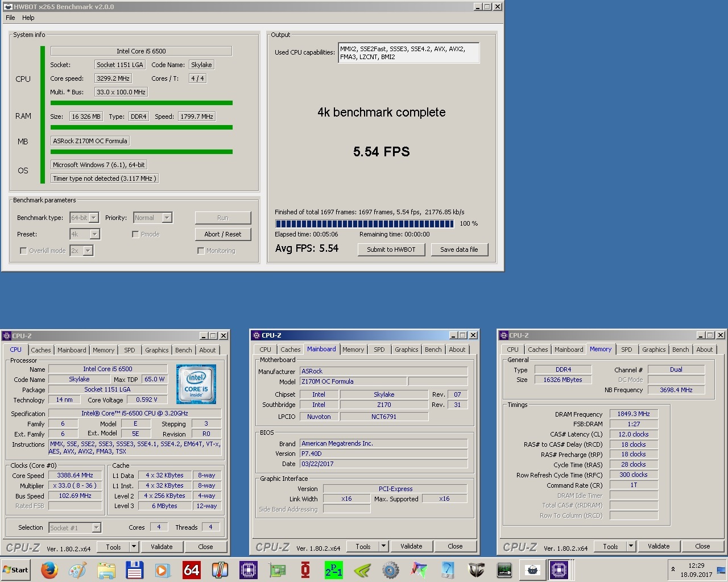Click BIOS Version value P7.40D
Screen dimensions: 728x582
point(384,454)
